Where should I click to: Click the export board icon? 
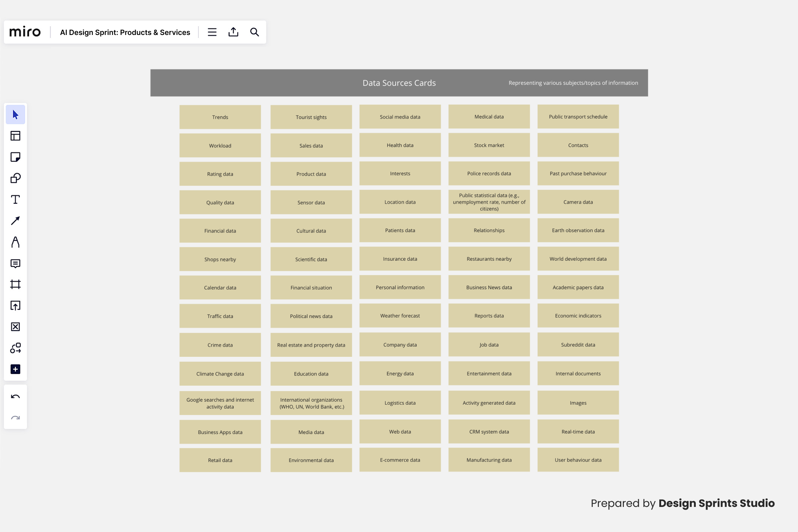point(233,32)
